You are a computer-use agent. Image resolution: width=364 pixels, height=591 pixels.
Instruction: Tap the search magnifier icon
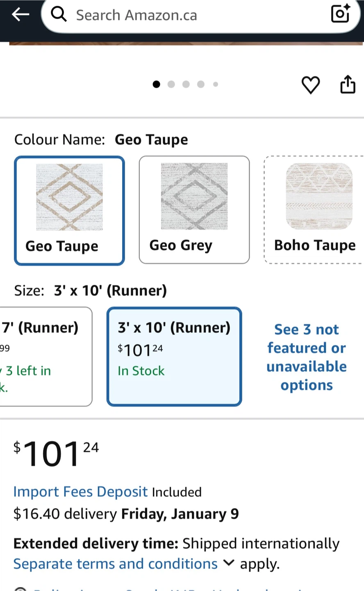[x=59, y=14]
